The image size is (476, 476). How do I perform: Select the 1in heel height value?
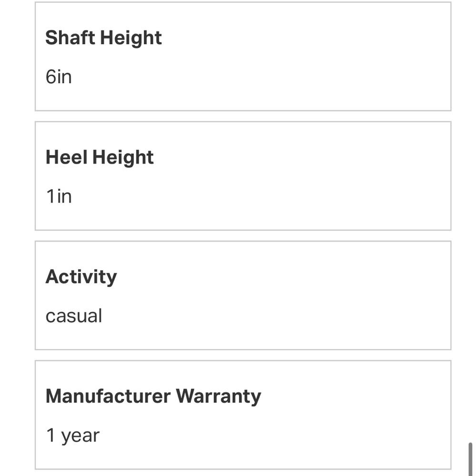click(59, 196)
